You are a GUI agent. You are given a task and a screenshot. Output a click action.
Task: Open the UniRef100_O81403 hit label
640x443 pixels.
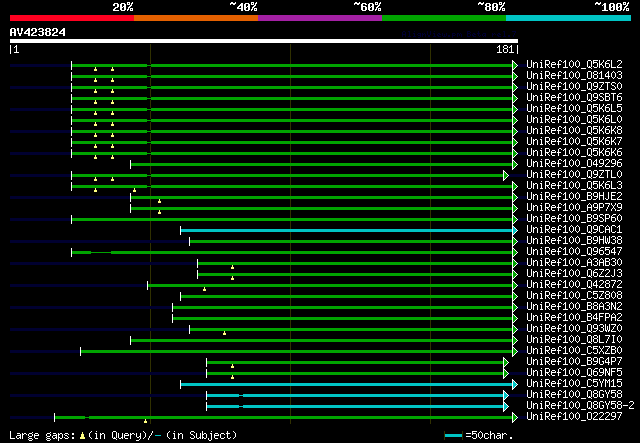(574, 76)
